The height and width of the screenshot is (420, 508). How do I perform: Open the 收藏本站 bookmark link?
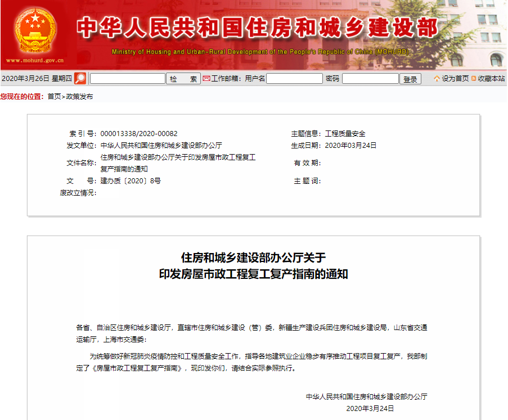click(492, 79)
